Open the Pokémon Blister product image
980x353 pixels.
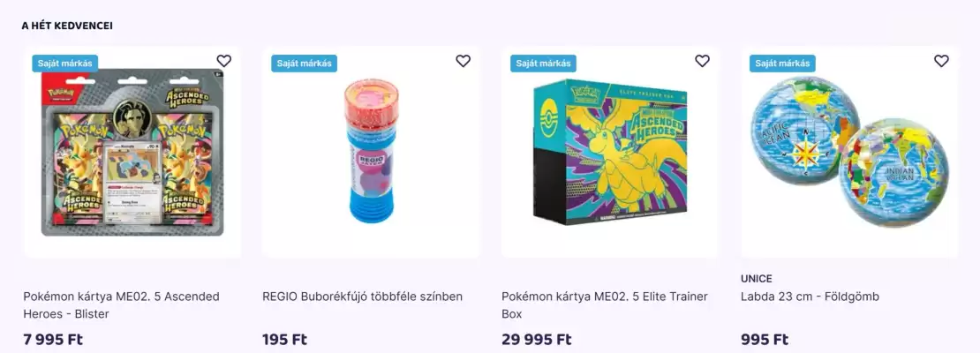pyautogui.click(x=132, y=154)
